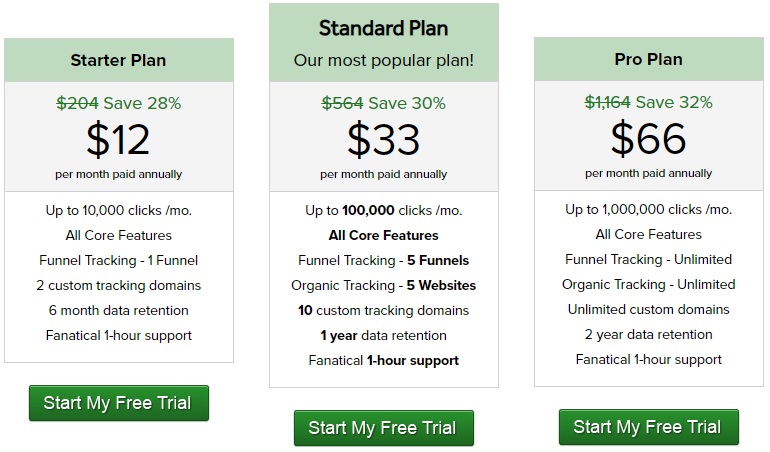Viewport: 770px width, 452px height.
Task: Click '6 month data retention' feature
Action: [x=119, y=311]
